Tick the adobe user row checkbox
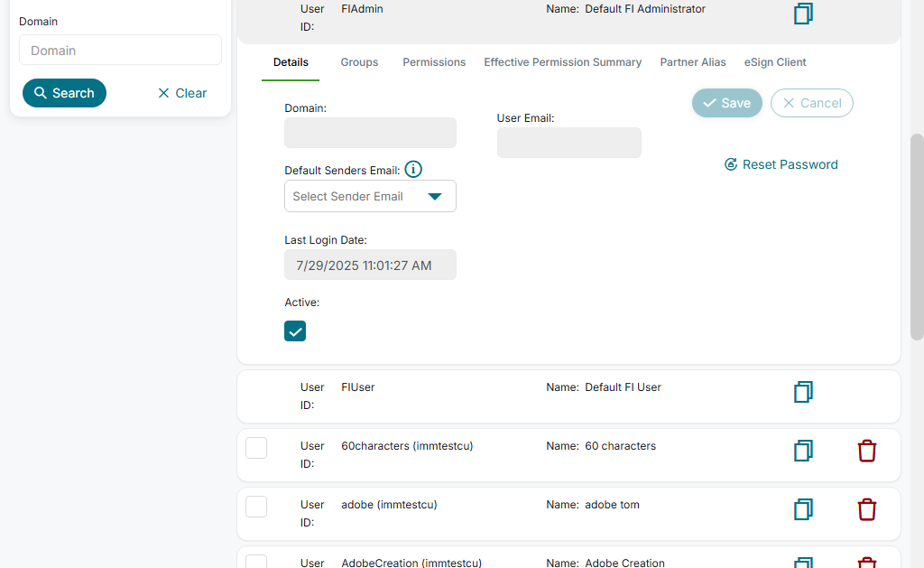 [x=256, y=507]
